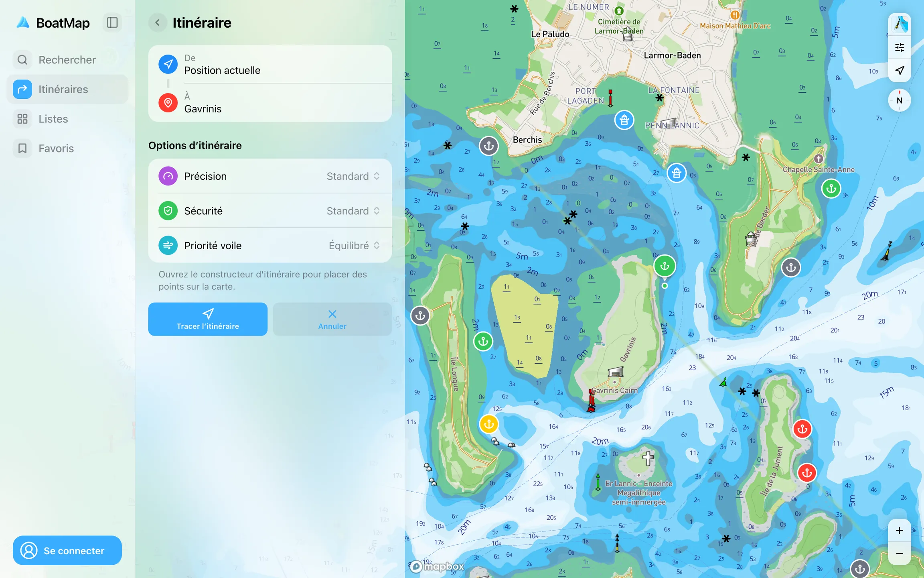Click the Larmor-Baden town label

pos(673,55)
